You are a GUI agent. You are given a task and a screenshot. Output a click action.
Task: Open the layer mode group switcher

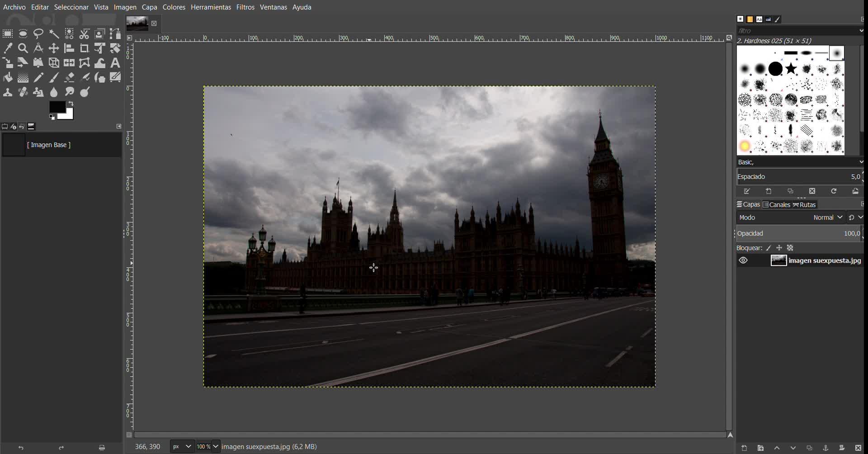click(x=855, y=218)
